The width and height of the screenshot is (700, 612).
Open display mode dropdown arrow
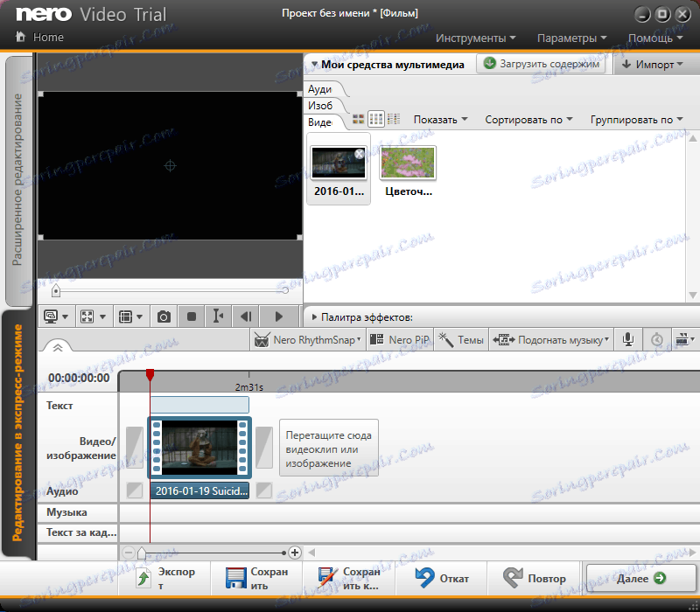point(65,317)
